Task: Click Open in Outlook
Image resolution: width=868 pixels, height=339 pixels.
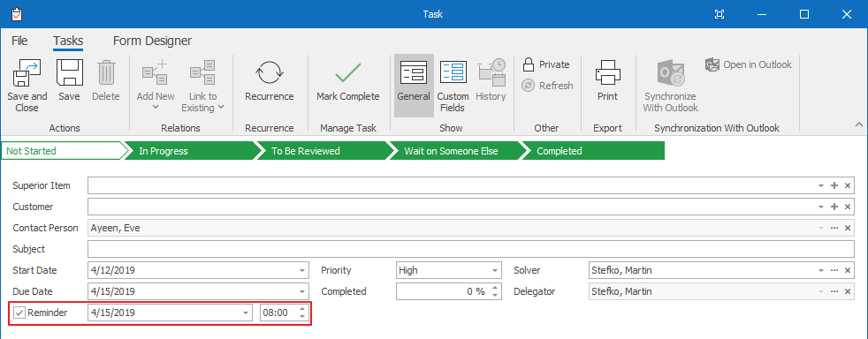Action: 749,64
